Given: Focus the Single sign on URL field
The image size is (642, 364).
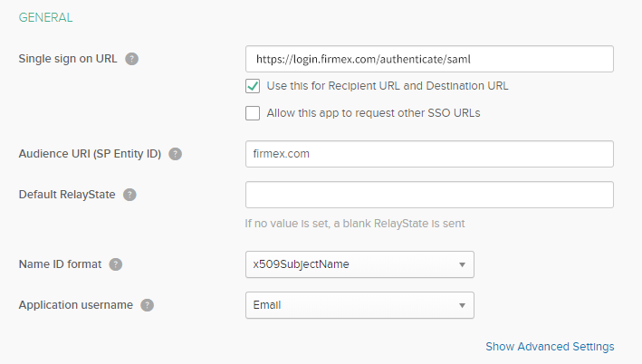Looking at the screenshot, I should click(429, 59).
